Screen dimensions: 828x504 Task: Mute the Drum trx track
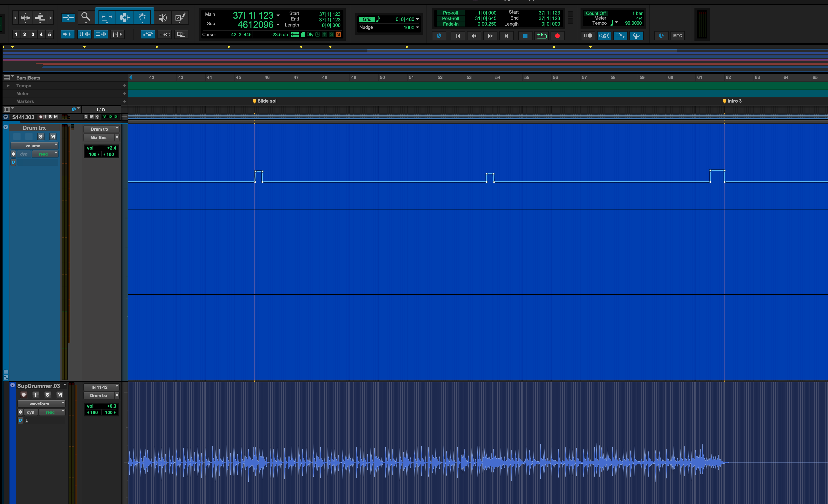(x=53, y=137)
